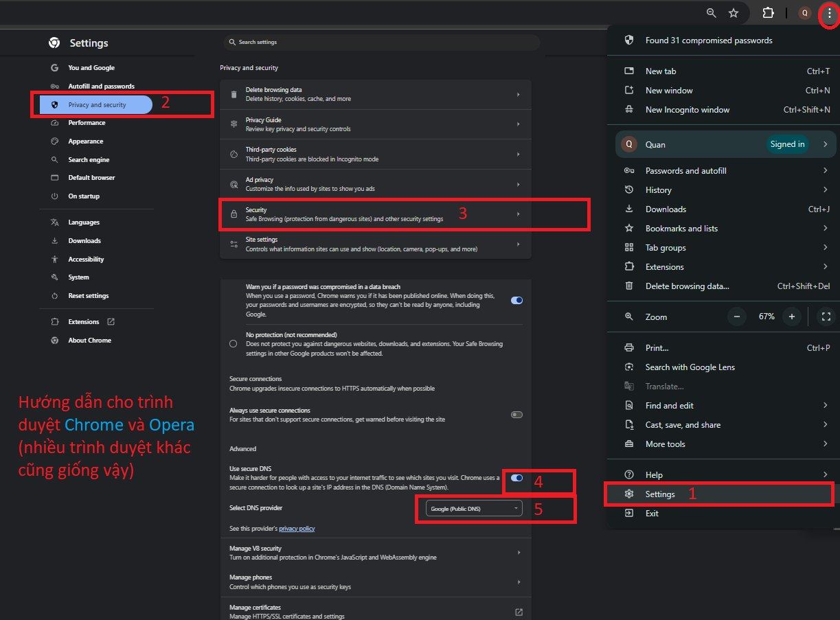This screenshot has height=620, width=840.
Task: Open Downloads in settings sidebar
Action: 84,241
